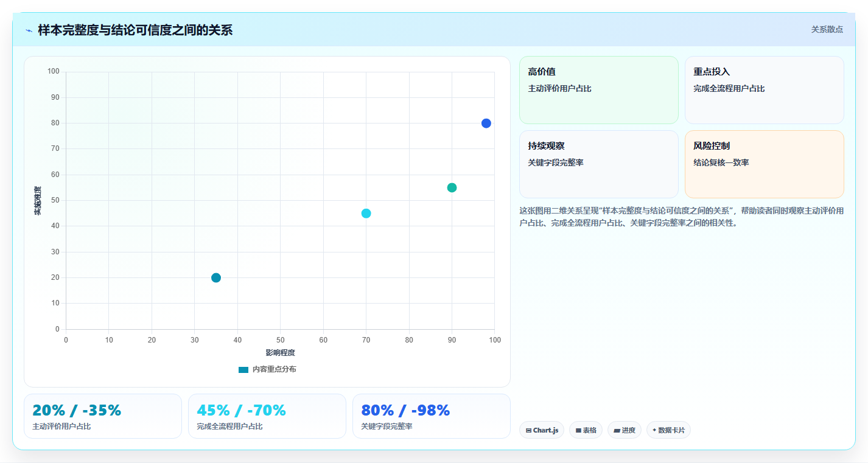Open the 高价值 quadrant card
This screenshot has height=463, width=868.
tap(599, 90)
